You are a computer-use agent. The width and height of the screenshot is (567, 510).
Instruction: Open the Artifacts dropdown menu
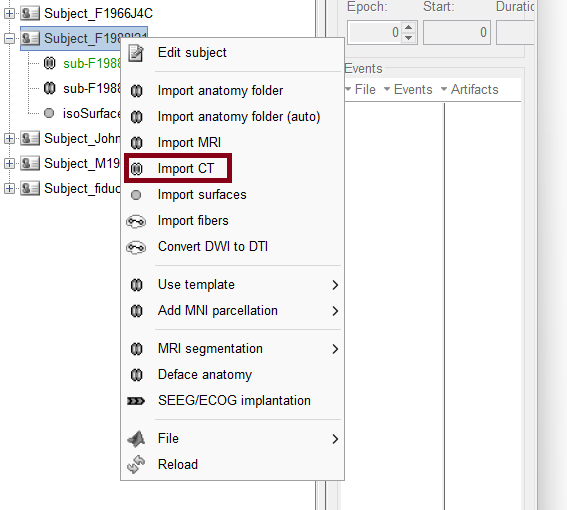[469, 89]
